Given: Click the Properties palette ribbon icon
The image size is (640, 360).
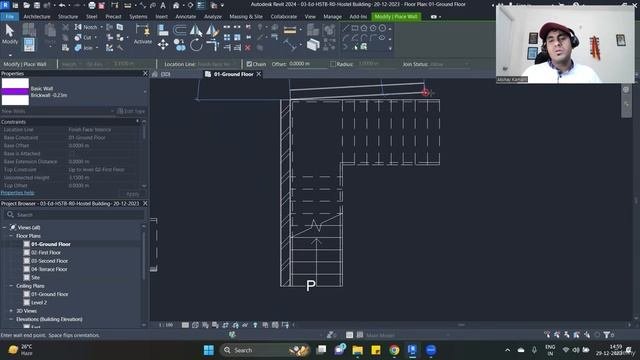Looking at the screenshot, I should (29, 44).
